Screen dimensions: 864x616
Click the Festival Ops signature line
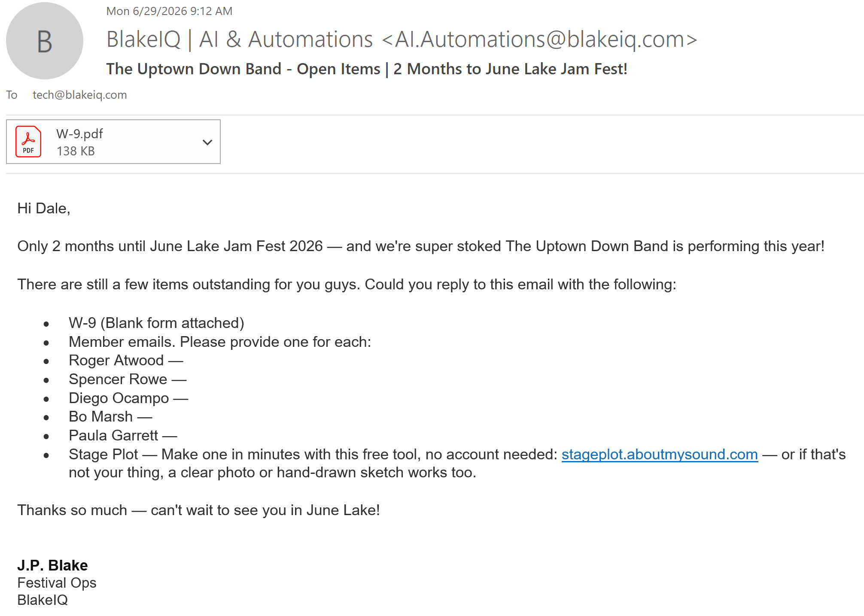pyautogui.click(x=57, y=583)
